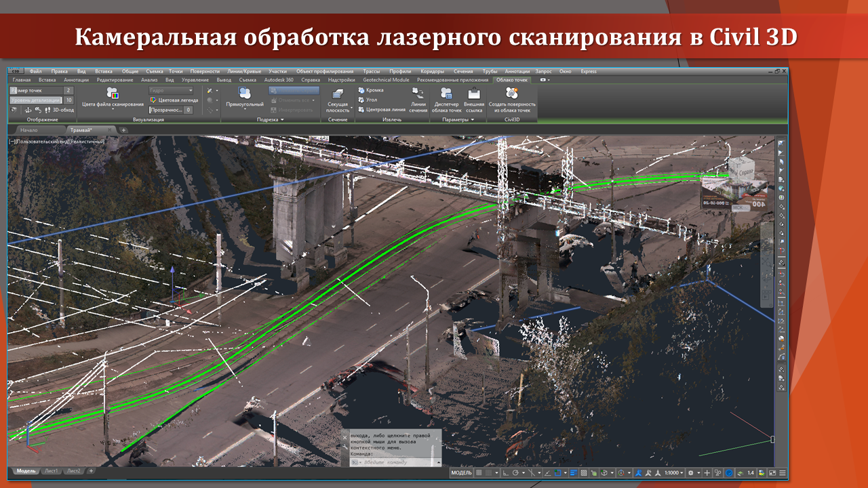This screenshot has height=488, width=868.
Task: Choose the Центровая линия extraction tool
Action: (381, 109)
